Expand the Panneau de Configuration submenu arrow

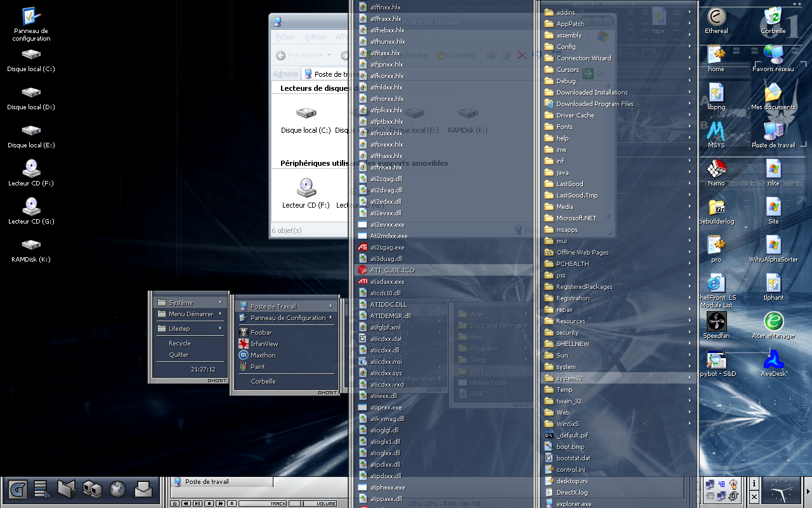click(331, 317)
